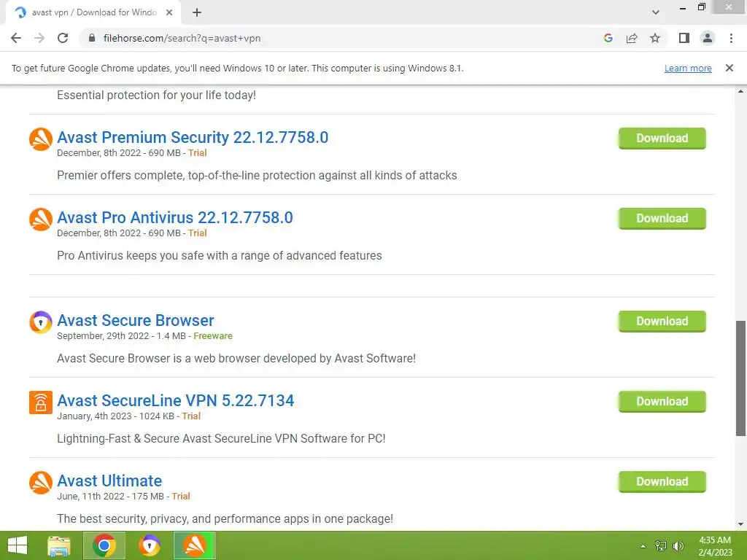
Task: Open the taskbar clock and date
Action: [715, 546]
